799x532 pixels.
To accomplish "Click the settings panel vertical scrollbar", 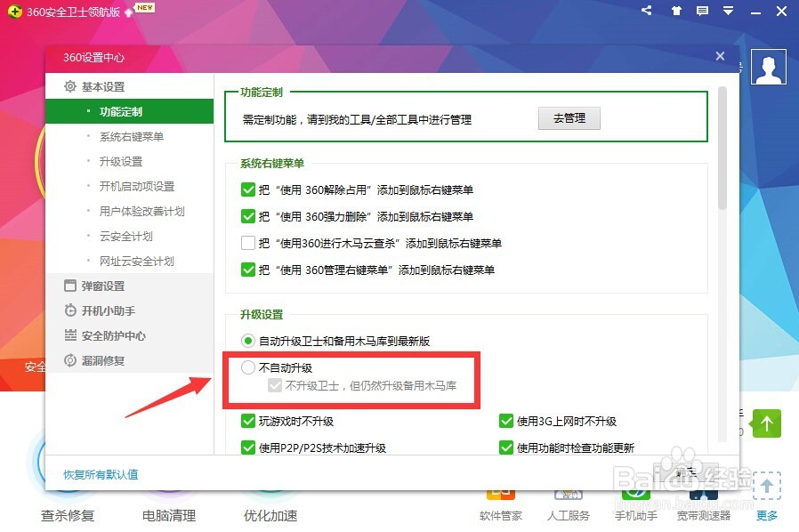I will pos(722,149).
